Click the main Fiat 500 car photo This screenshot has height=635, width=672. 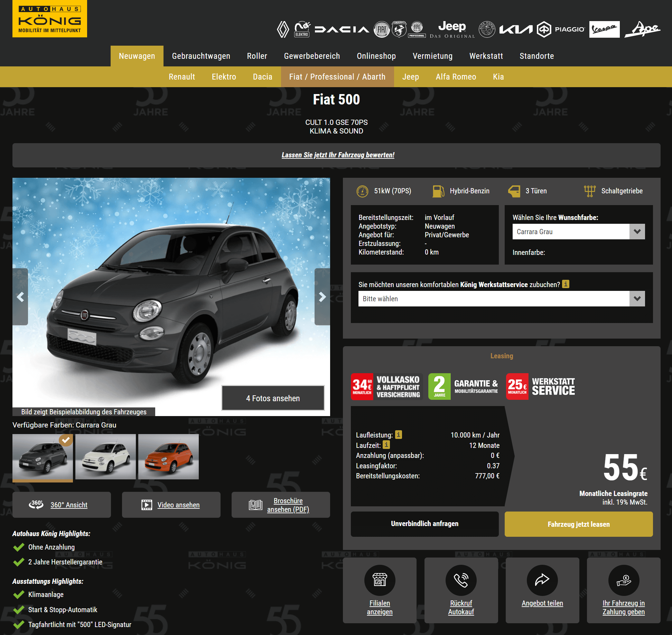[171, 297]
